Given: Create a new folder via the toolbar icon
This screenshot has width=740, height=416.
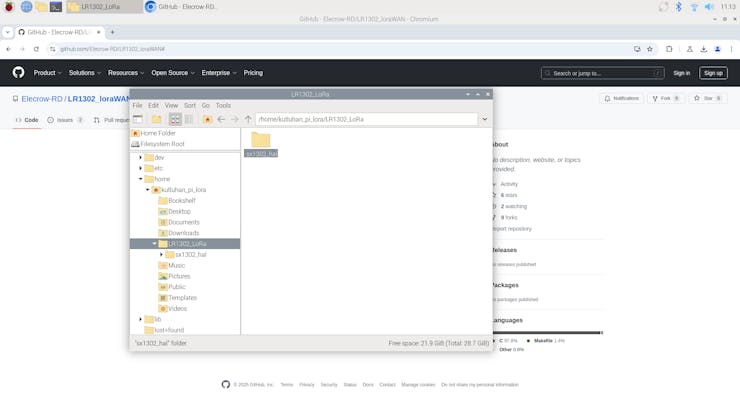Looking at the screenshot, I should click(156, 119).
